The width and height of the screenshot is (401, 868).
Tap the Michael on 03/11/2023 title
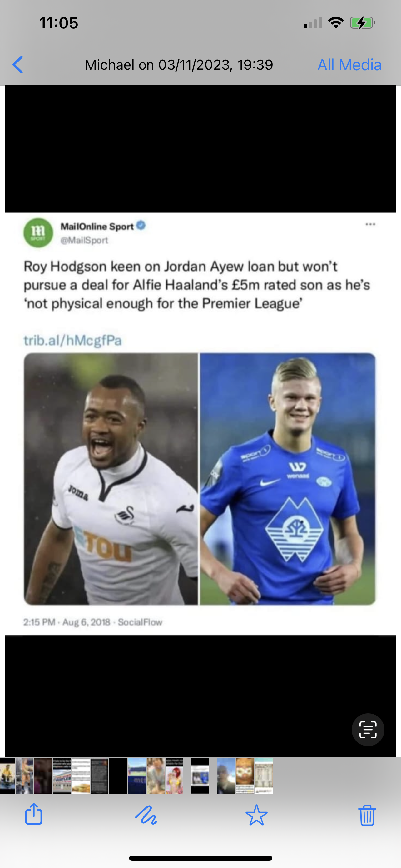pyautogui.click(x=179, y=65)
